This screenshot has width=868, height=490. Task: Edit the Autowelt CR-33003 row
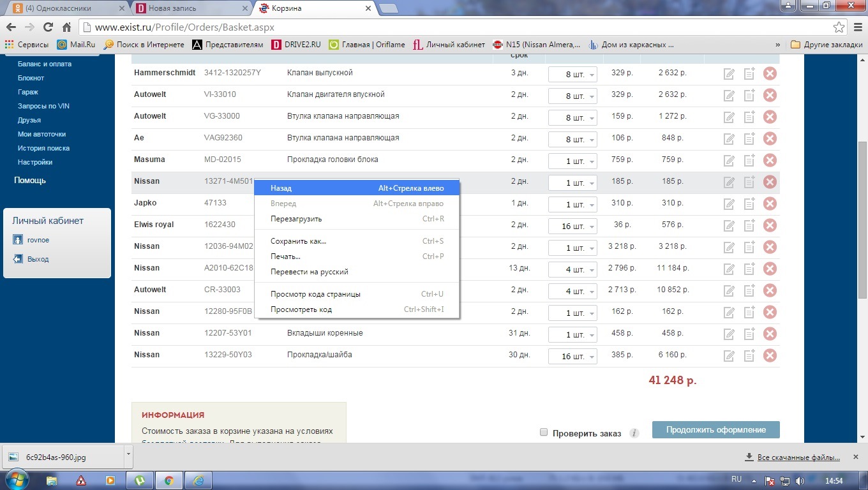click(729, 291)
